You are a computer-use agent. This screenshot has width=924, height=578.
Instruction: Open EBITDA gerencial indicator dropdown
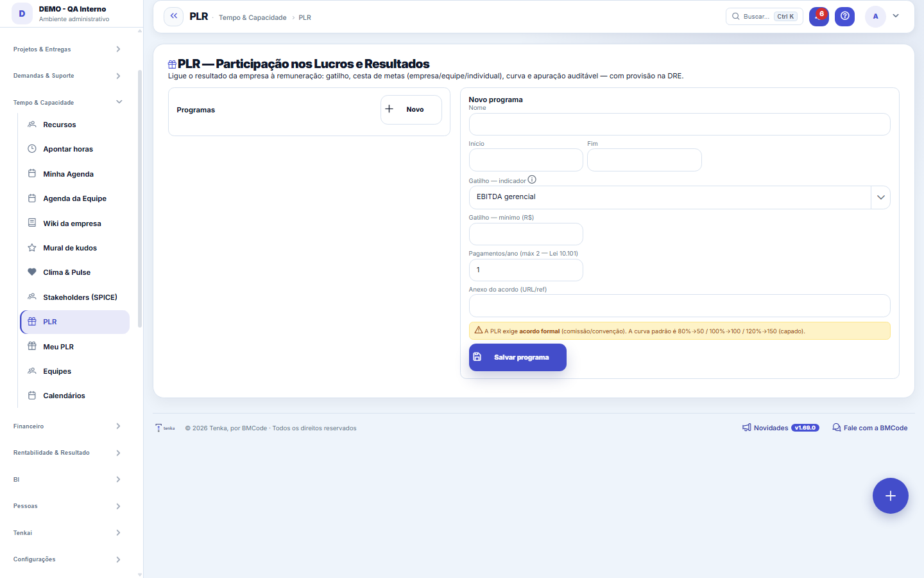(x=680, y=197)
